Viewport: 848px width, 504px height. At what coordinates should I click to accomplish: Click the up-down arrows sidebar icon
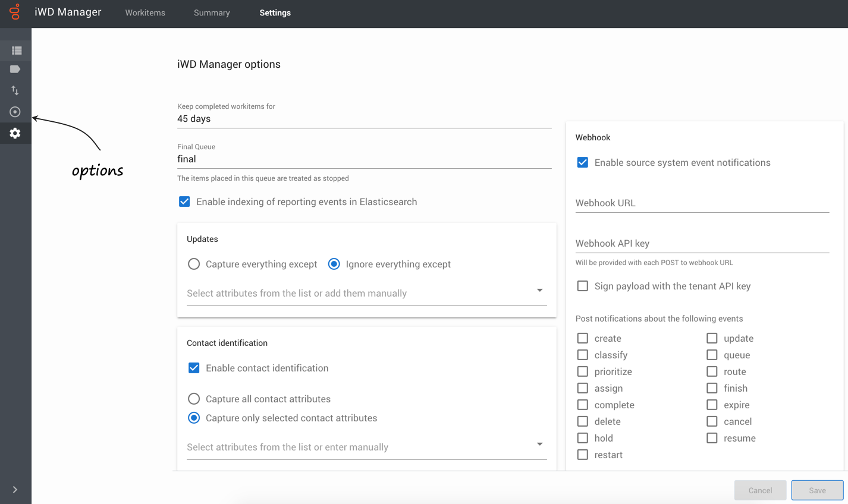point(15,90)
